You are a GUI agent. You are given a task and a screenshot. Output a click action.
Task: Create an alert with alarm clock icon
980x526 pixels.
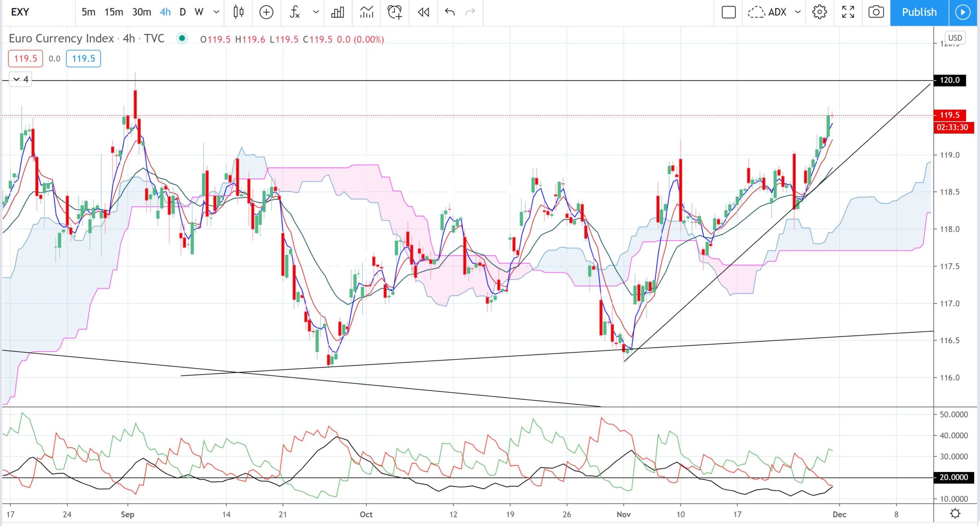tap(395, 12)
